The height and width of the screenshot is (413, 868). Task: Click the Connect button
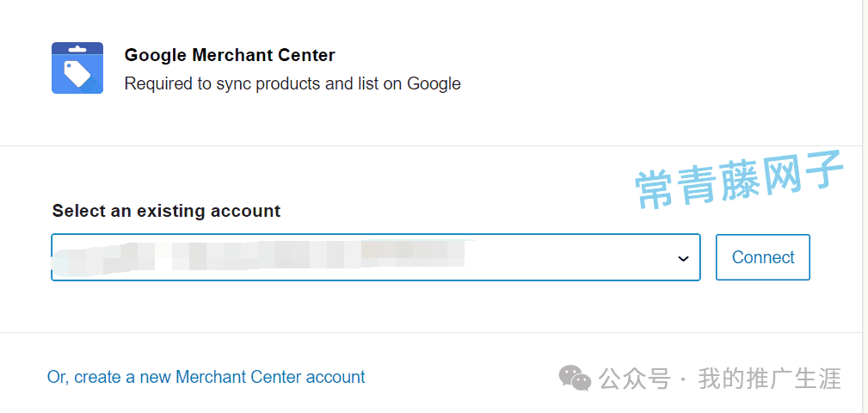pyautogui.click(x=763, y=257)
